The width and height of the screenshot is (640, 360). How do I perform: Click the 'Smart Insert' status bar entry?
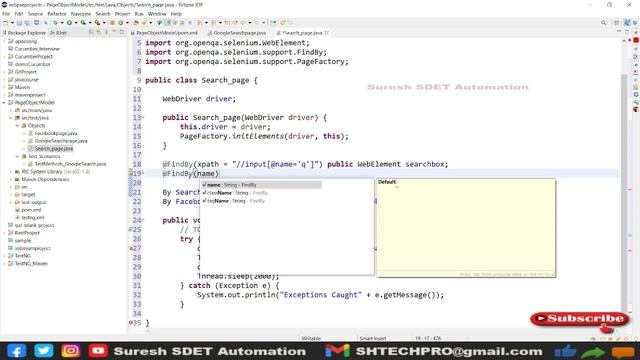[x=373, y=338]
